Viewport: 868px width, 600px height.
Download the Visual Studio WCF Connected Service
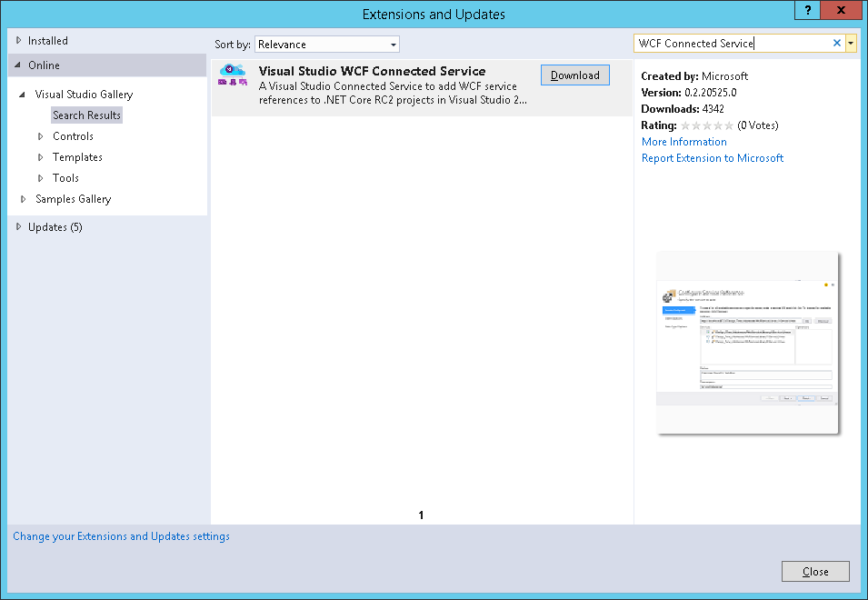pos(575,75)
